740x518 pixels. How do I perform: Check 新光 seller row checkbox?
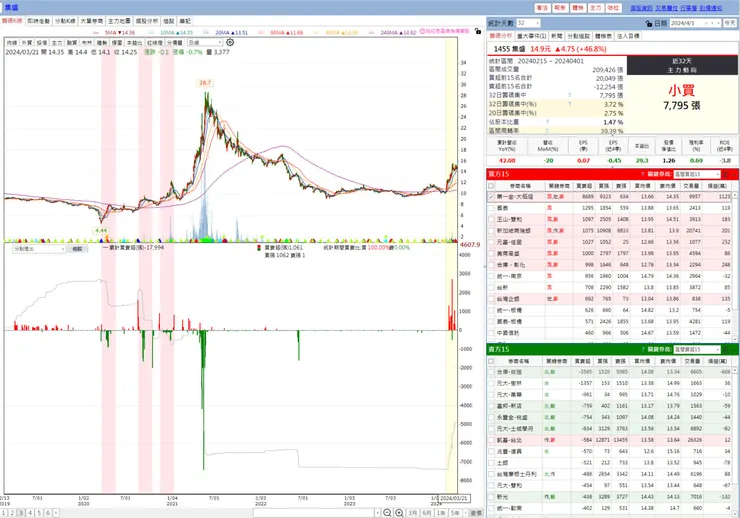pyautogui.click(x=491, y=497)
